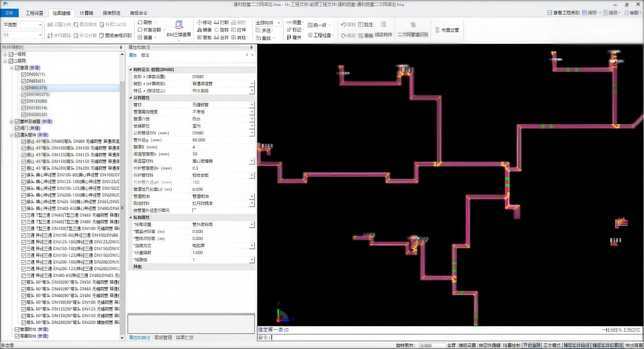
Task: Toggle the 一级网 tree checkbox
Action: 11,54
